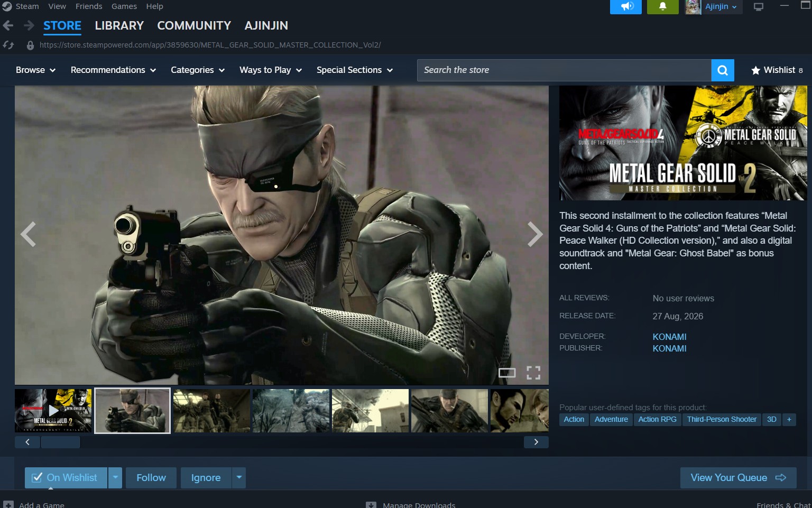This screenshot has height=508, width=812.
Task: Select the Action RPG tag
Action: (x=658, y=419)
